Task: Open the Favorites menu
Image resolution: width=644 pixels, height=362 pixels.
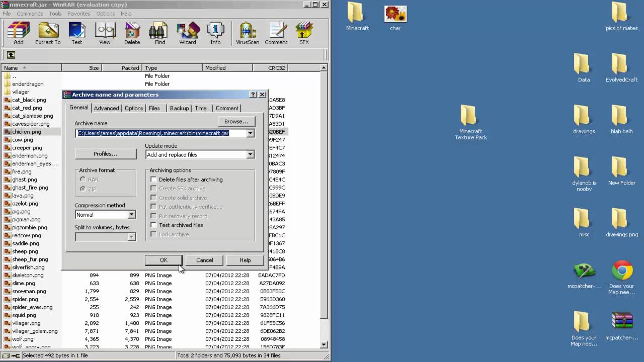Action: point(79,14)
